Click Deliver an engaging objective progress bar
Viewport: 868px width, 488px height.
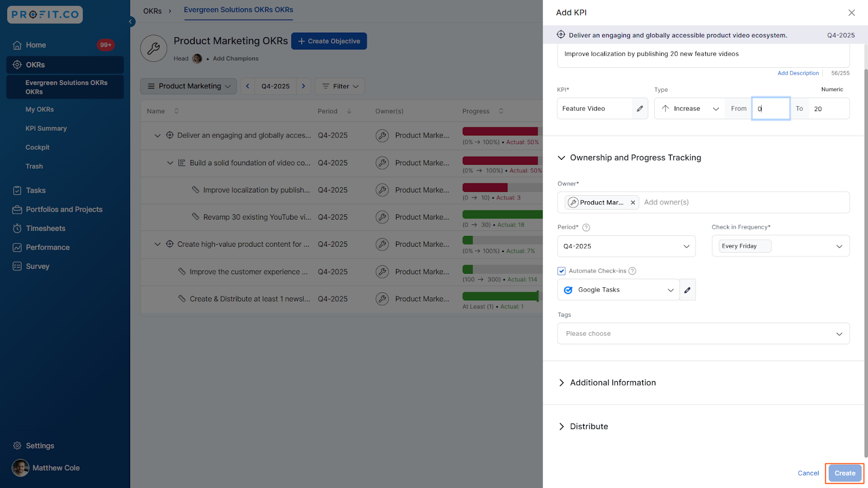[x=502, y=131]
